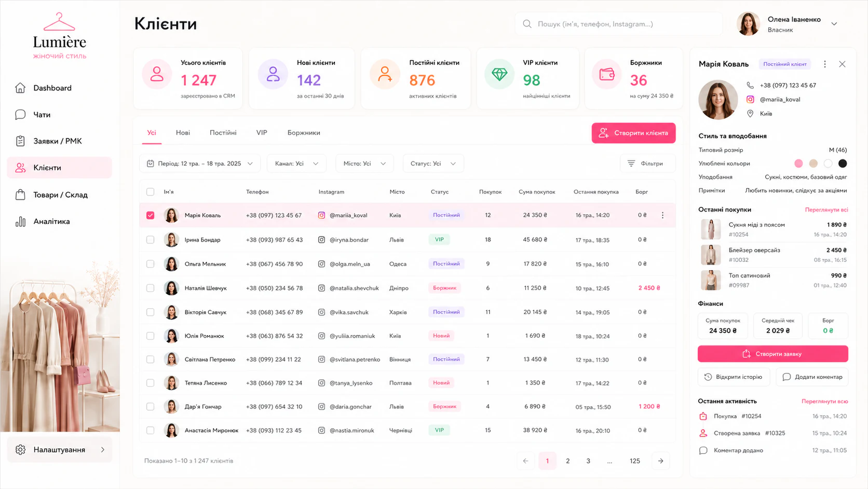Switch to the Боржники tab
This screenshot has width=868, height=489.
pos(304,133)
